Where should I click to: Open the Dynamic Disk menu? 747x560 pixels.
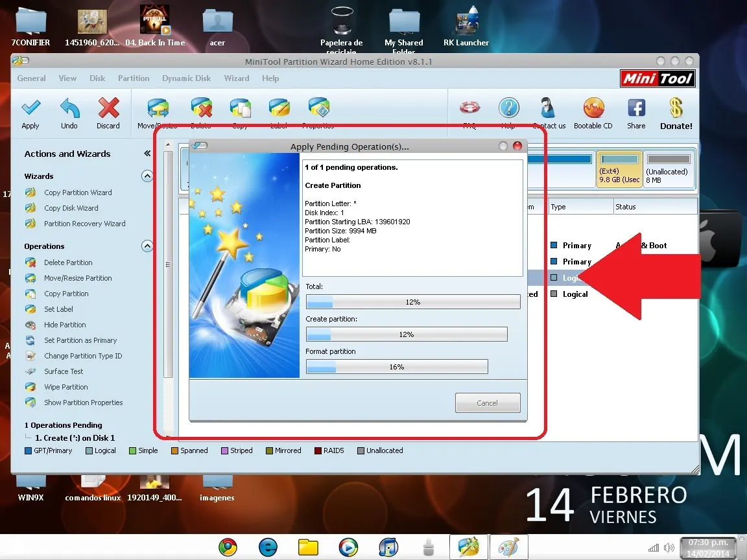tap(186, 78)
